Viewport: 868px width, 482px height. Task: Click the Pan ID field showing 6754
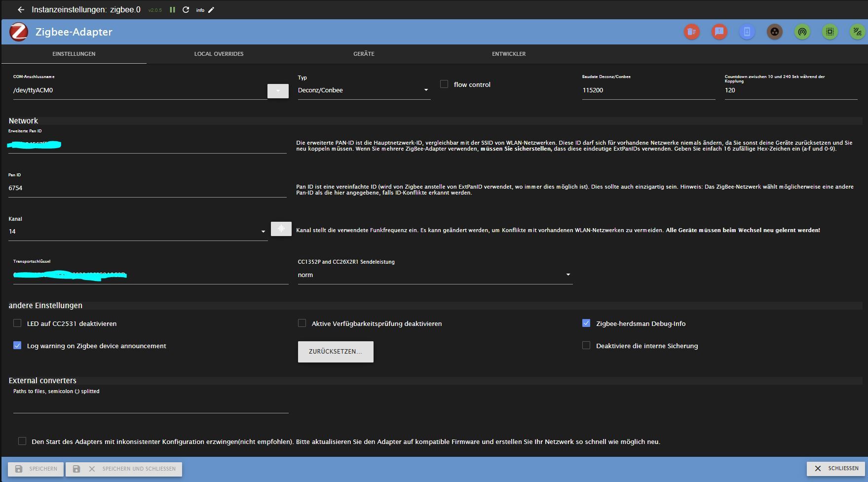(x=148, y=188)
